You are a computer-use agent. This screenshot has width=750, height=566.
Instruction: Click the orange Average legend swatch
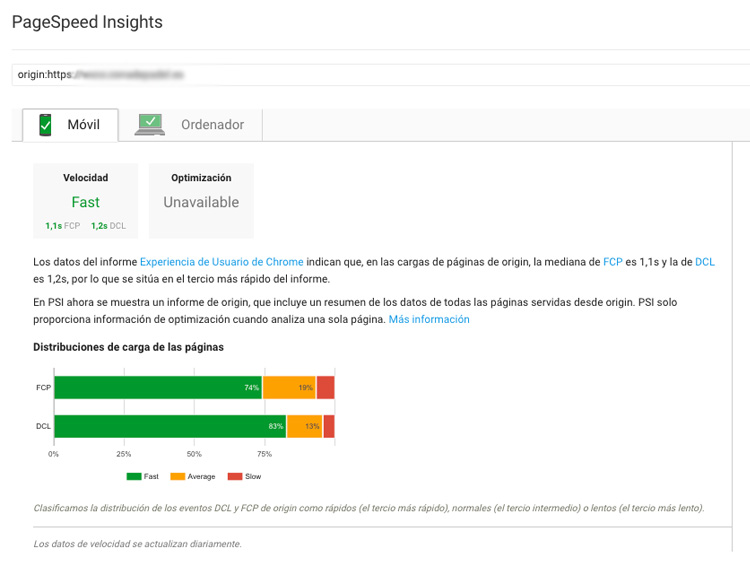coord(177,477)
